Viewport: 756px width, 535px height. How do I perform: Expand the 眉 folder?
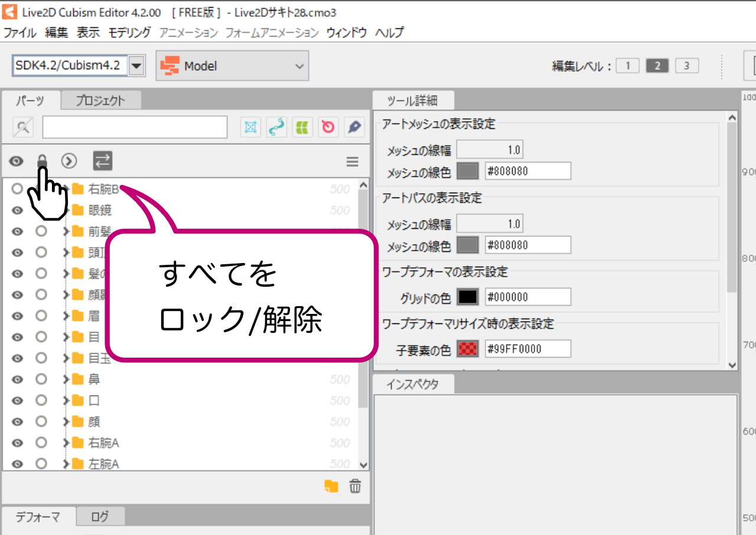67,316
